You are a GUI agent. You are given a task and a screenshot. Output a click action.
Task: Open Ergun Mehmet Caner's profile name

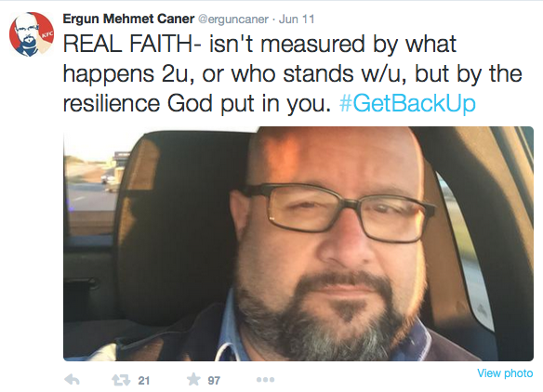click(x=128, y=19)
